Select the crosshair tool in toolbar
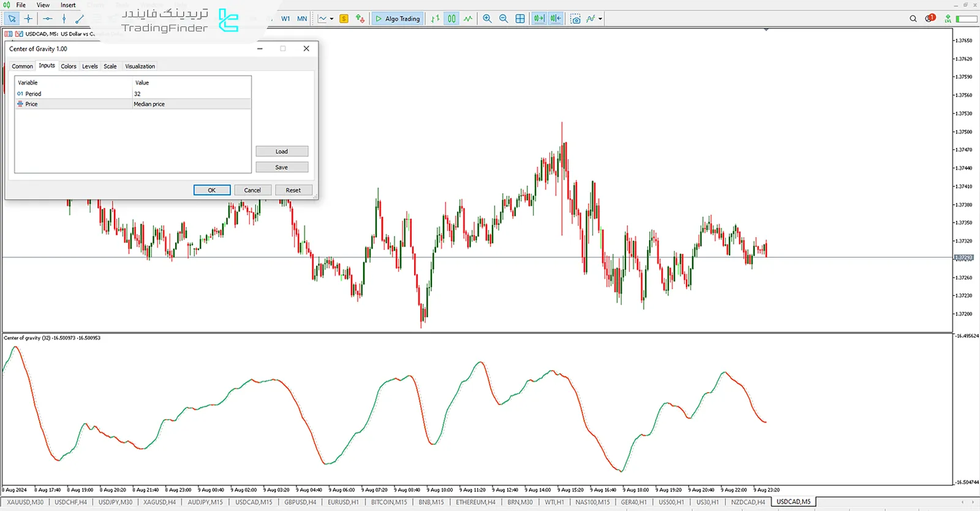 [x=28, y=19]
